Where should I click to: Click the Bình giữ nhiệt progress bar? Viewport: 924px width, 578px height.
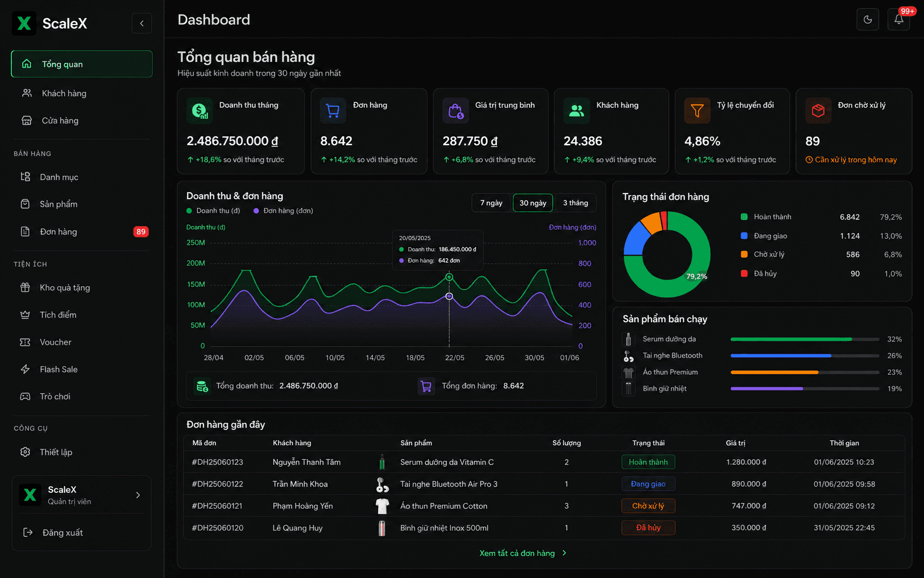click(x=805, y=389)
